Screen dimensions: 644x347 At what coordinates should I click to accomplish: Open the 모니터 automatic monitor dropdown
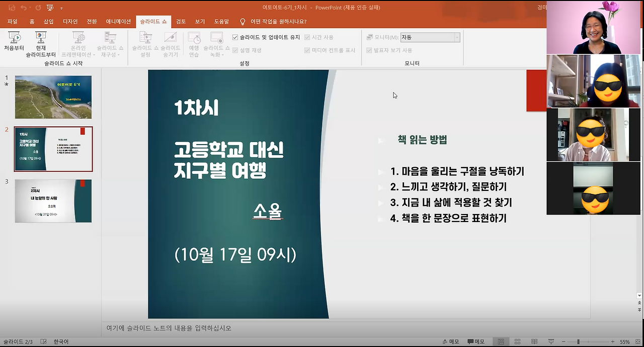[x=457, y=37]
